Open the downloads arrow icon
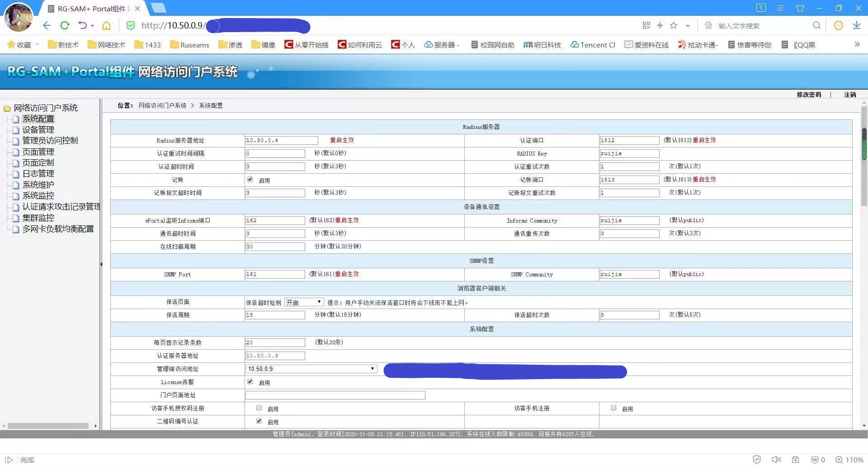This screenshot has height=466, width=868. (857, 25)
